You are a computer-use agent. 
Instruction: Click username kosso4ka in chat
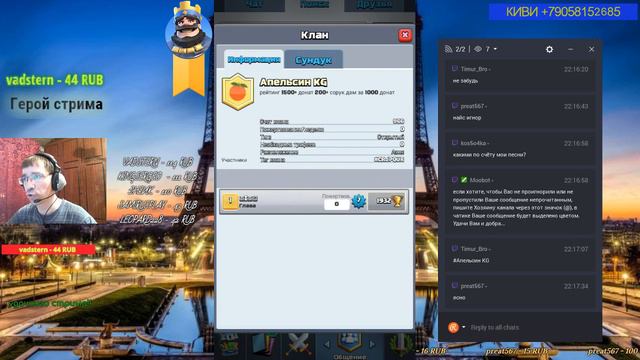tap(473, 143)
